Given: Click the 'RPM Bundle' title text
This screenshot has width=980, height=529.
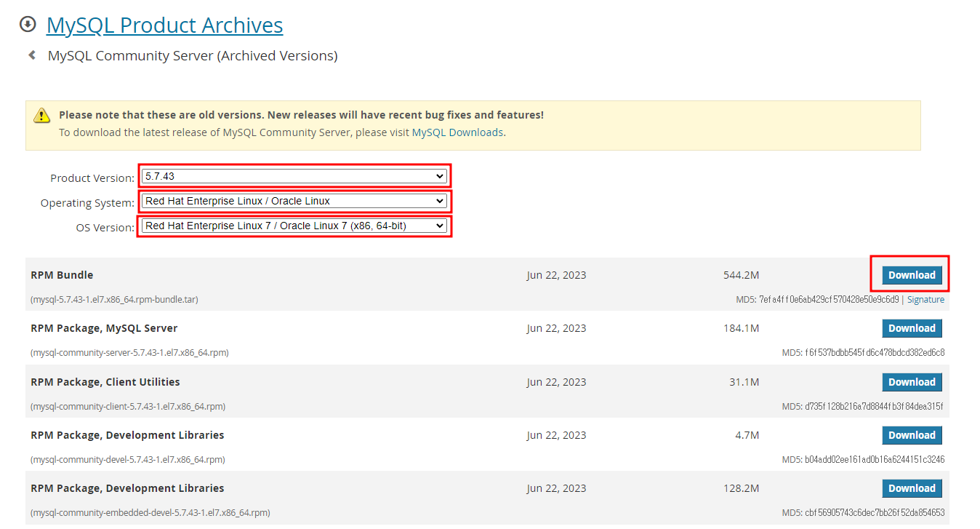Looking at the screenshot, I should (62, 275).
